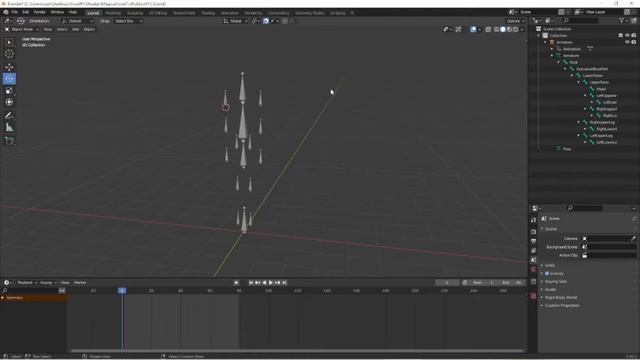Collapse the Collection in outliner
Image resolution: width=640 pixels, height=360 pixels.
pos(539,36)
